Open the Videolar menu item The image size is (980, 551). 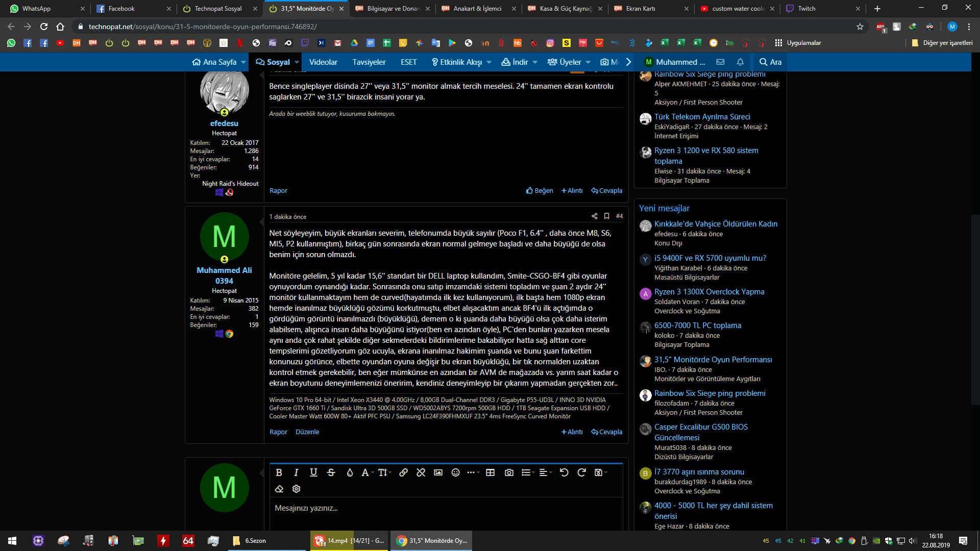(323, 62)
